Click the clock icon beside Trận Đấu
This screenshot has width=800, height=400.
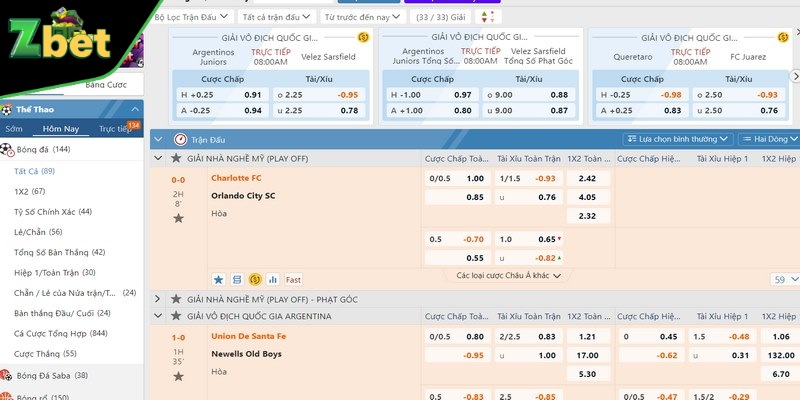pos(180,139)
